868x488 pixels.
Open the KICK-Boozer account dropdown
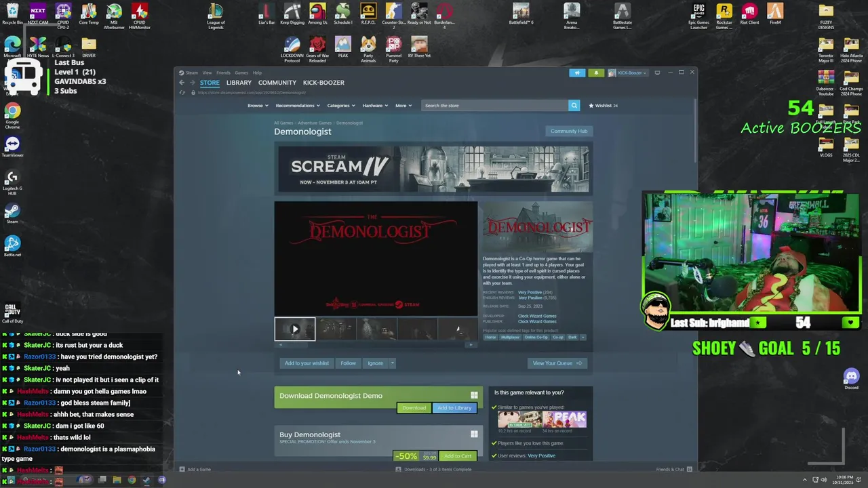point(627,73)
